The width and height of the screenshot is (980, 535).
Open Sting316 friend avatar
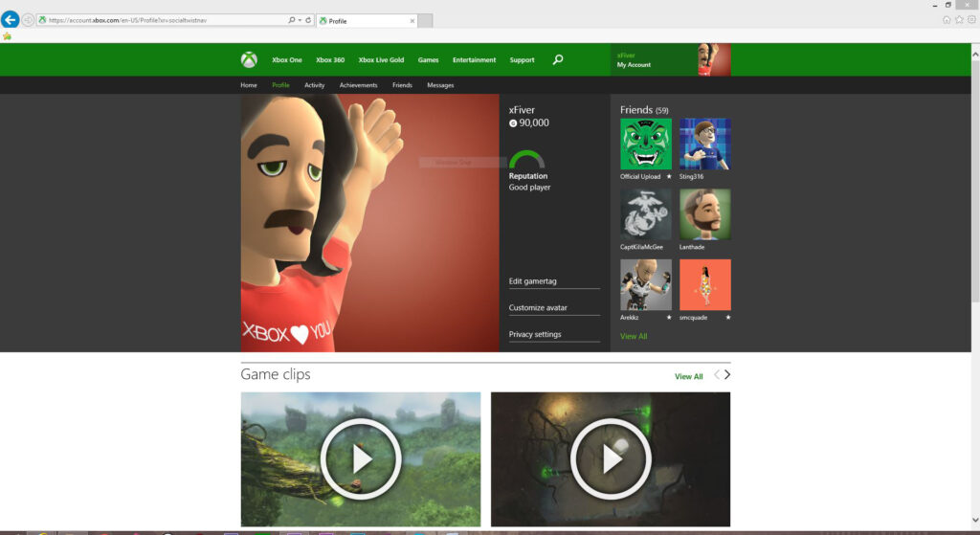click(x=704, y=144)
